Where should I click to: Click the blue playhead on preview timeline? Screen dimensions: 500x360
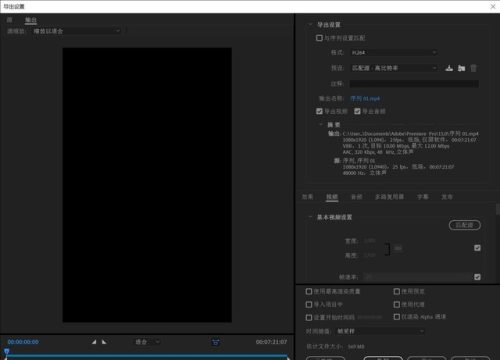6,351
